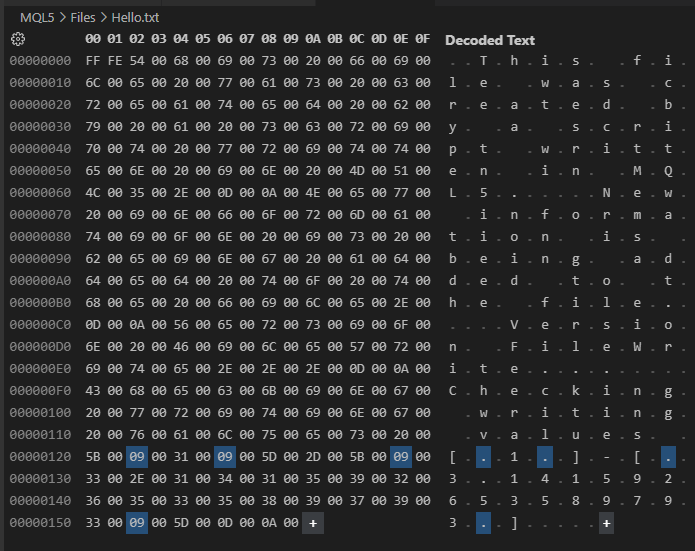This screenshot has width=695, height=551.
Task: Select the 4D byte in row 00000050
Action: (x=357, y=171)
